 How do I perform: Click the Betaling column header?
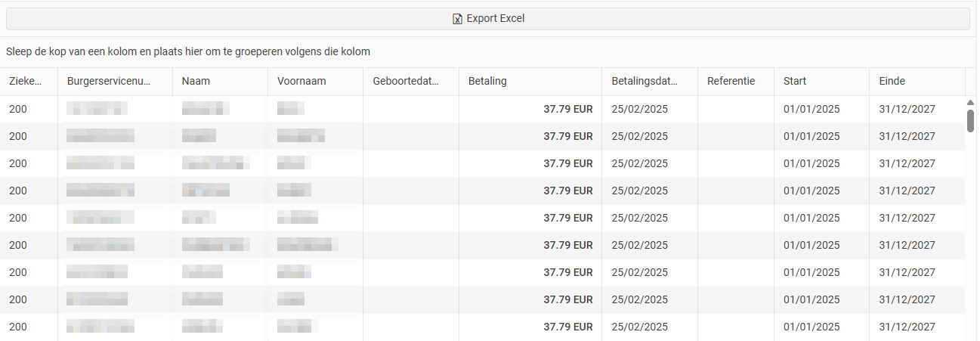(x=487, y=82)
